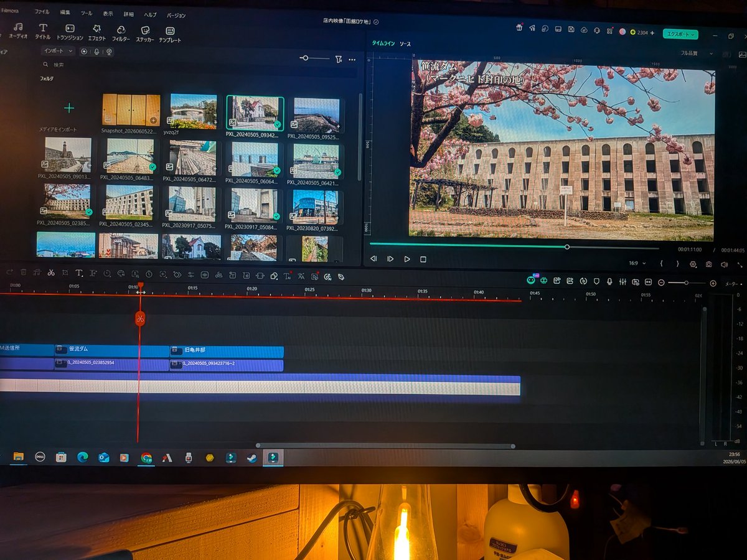The image size is (747, 560).
Task: Click the preview volume speaker icon
Action: pyautogui.click(x=724, y=264)
